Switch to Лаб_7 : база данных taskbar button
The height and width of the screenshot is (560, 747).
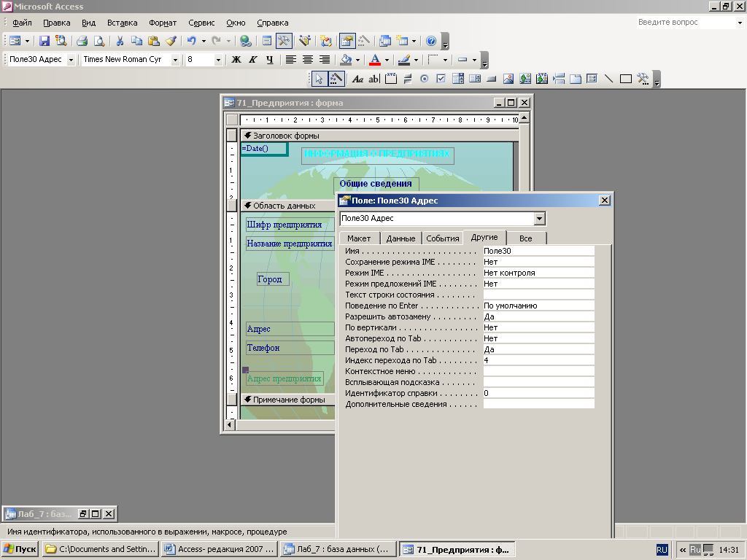(x=338, y=549)
